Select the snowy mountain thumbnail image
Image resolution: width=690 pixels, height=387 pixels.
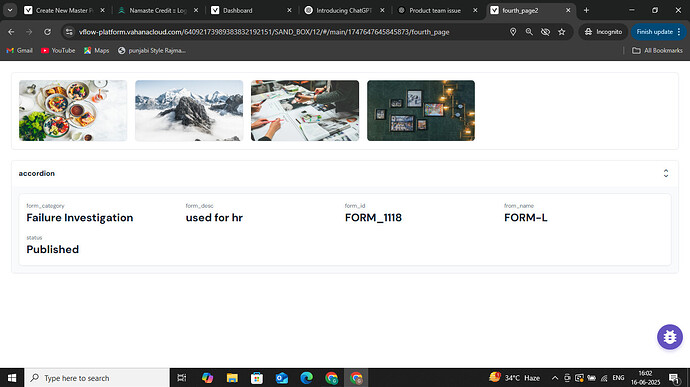(x=189, y=111)
